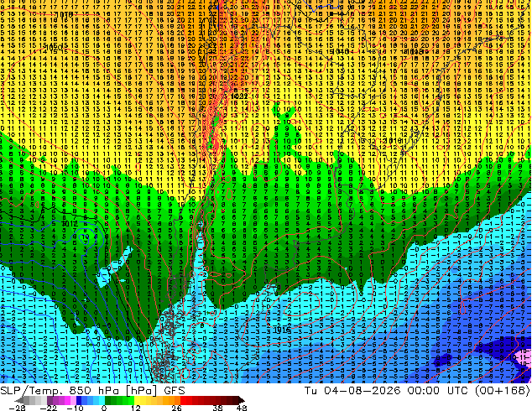Click the yellow legend swatch above 12
Screen dimensions: 532x411
tap(137, 400)
